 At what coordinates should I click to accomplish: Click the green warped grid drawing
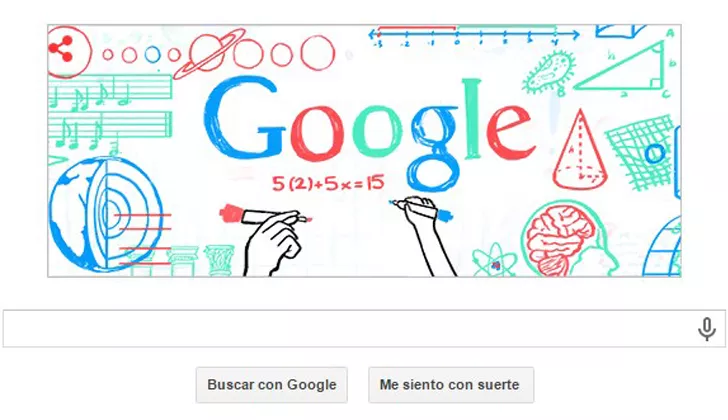pyautogui.click(x=640, y=151)
